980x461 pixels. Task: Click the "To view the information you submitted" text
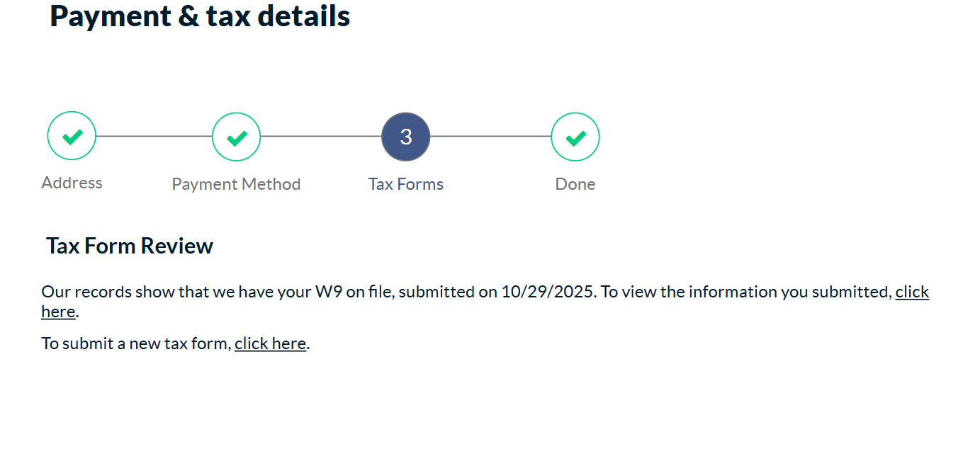746,292
